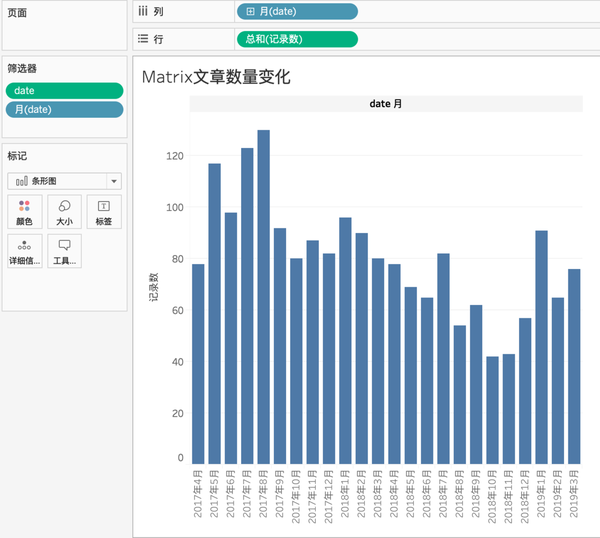
Task: Click the 月(date) pill in Columns shelf
Action: click(x=297, y=11)
